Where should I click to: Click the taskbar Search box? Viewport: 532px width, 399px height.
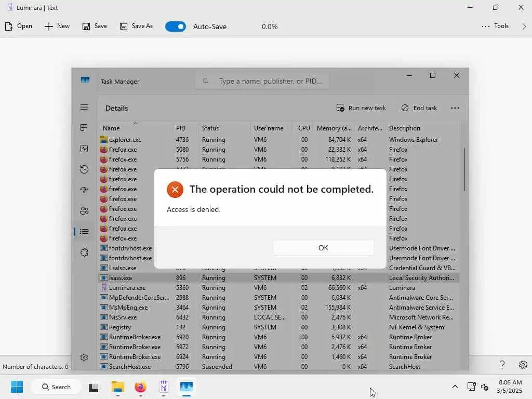(x=56, y=387)
